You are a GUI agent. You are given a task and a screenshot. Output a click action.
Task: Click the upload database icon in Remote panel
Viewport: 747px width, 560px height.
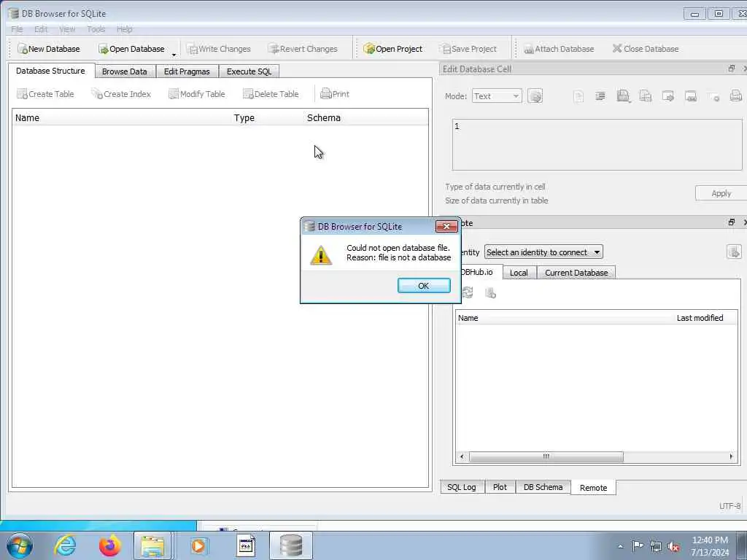pyautogui.click(x=734, y=252)
